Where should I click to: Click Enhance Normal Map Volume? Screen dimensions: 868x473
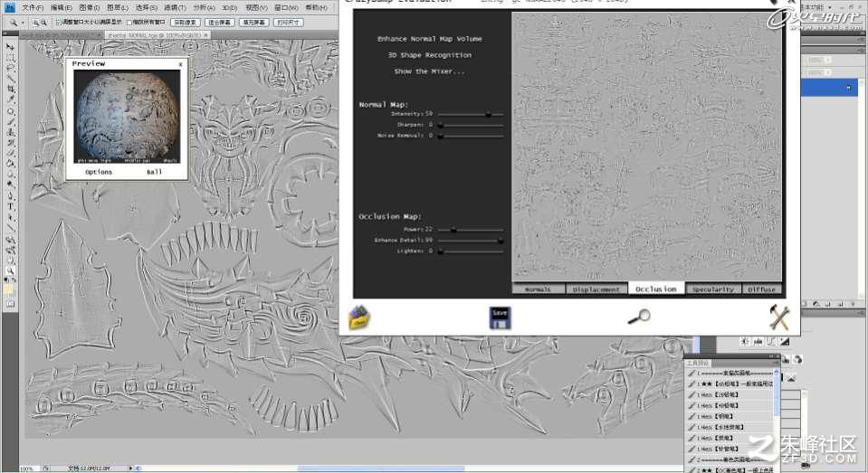[430, 39]
